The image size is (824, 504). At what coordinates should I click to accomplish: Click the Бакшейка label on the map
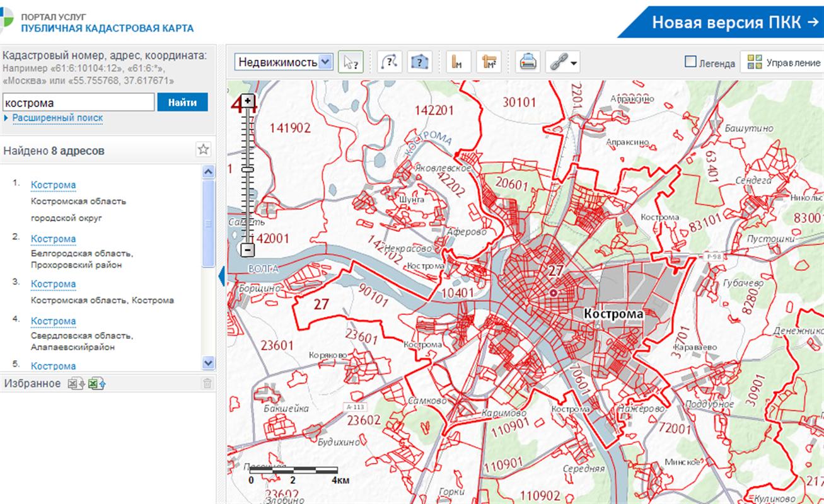click(x=286, y=408)
